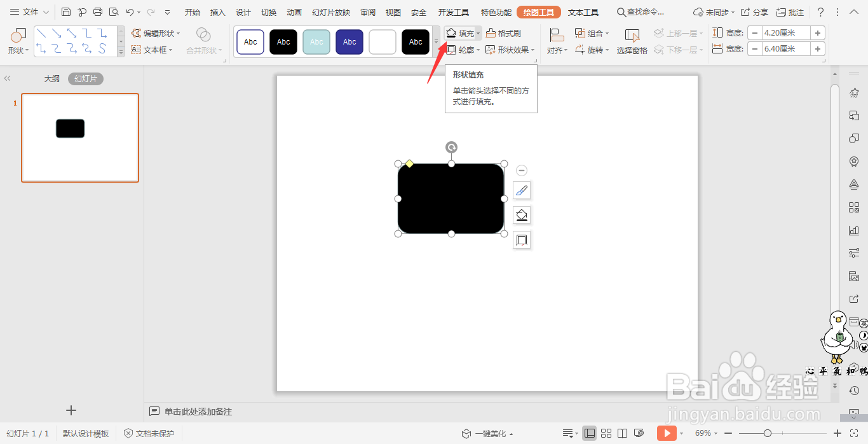The width and height of the screenshot is (868, 444).
Task: Click the Slides (幻灯片) panel tab
Action: [x=86, y=79]
